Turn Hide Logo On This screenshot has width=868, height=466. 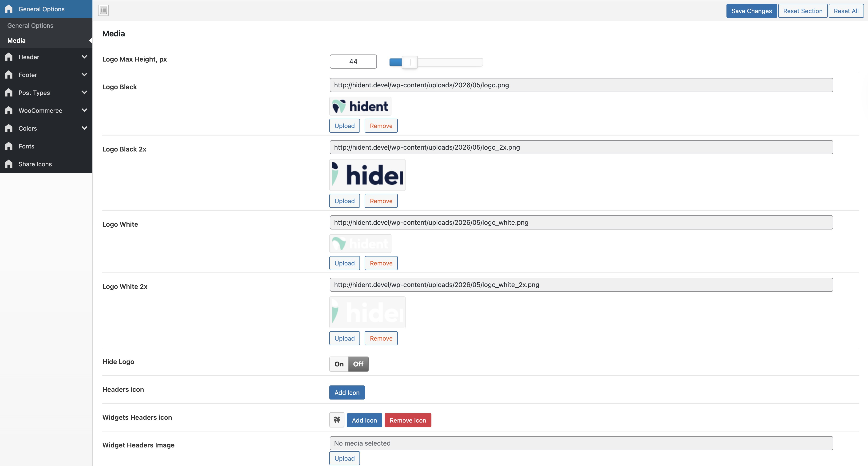click(339, 364)
